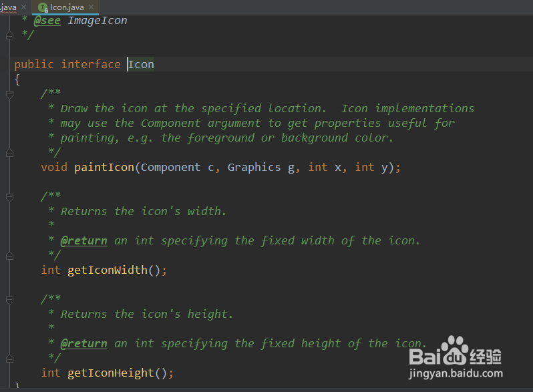This screenshot has height=392, width=533.
Task: Collapse the icon's height Javadoc block
Action: [9, 300]
